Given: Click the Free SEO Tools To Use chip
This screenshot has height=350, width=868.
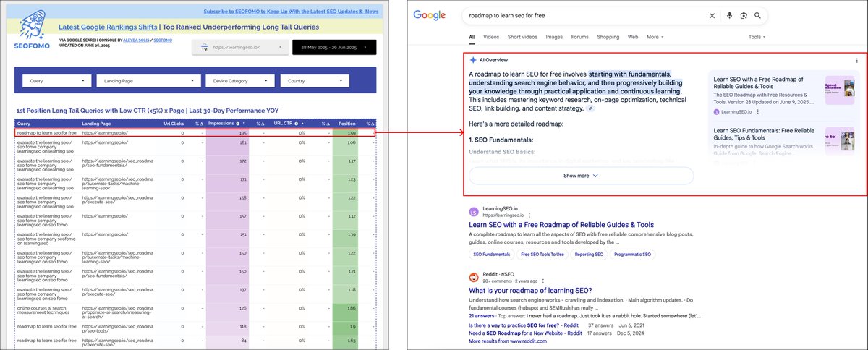Looking at the screenshot, I should click(x=542, y=255).
